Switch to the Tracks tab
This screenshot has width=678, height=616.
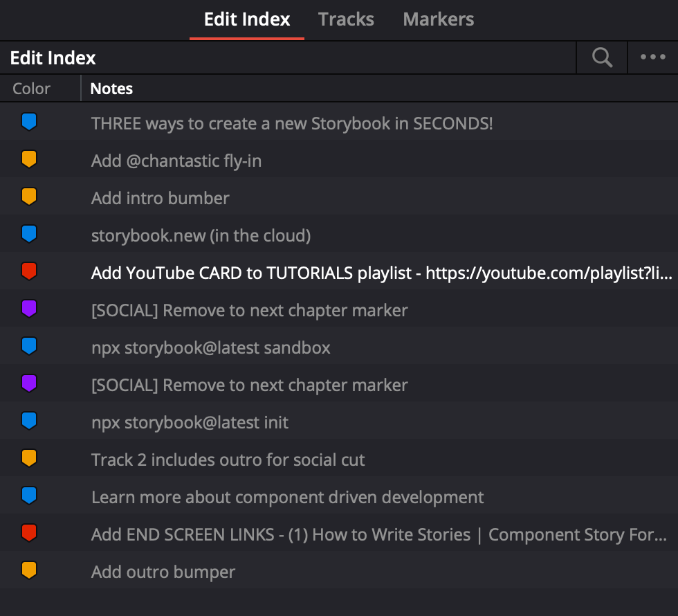click(x=346, y=19)
